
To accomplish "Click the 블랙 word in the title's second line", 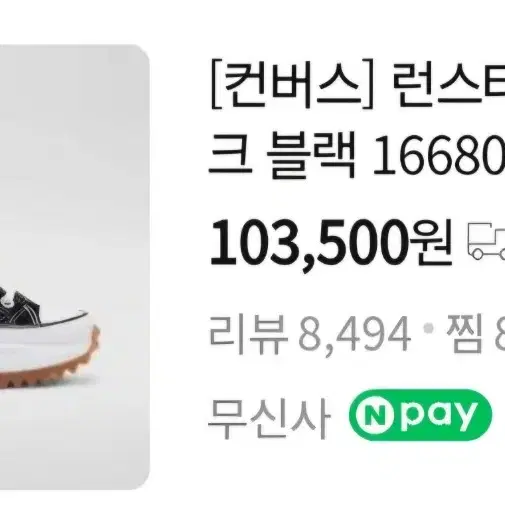I will coord(312,156).
